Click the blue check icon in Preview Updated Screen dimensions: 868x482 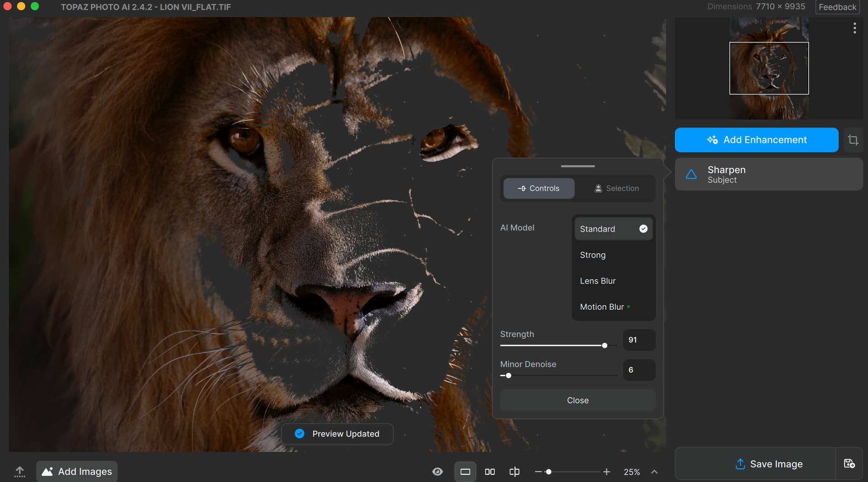299,434
